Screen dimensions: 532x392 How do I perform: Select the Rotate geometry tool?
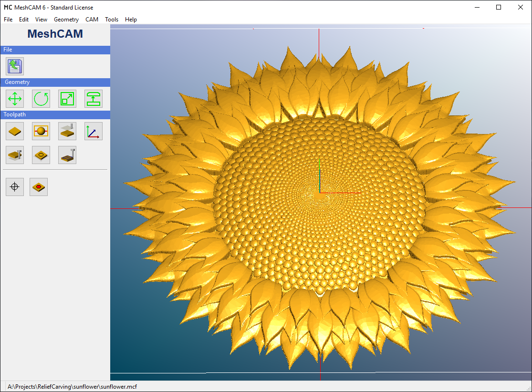[x=41, y=99]
